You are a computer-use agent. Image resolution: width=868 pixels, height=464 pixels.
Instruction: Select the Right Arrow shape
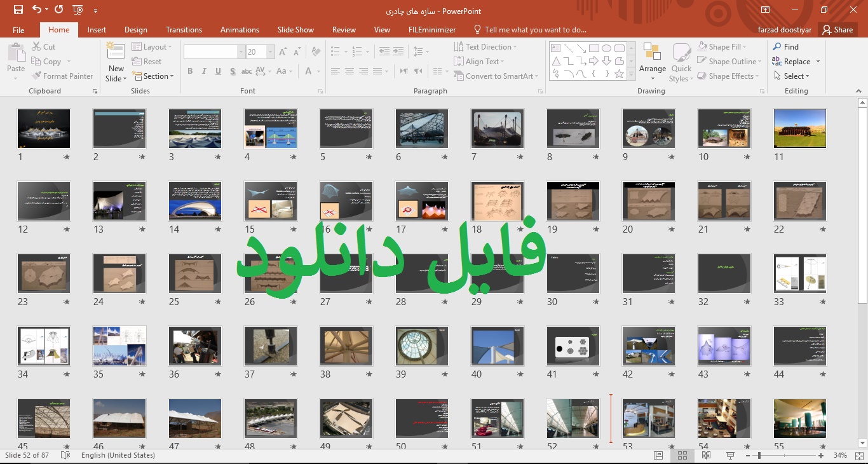(x=594, y=61)
